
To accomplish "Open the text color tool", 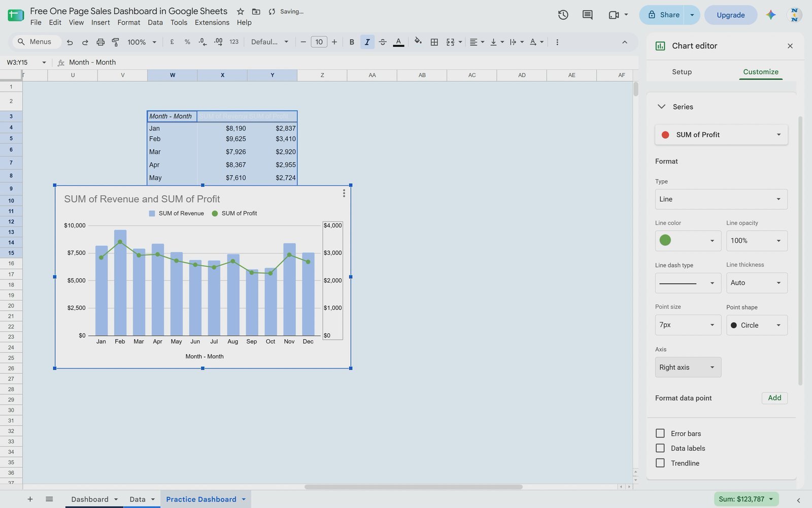I will click(x=398, y=42).
